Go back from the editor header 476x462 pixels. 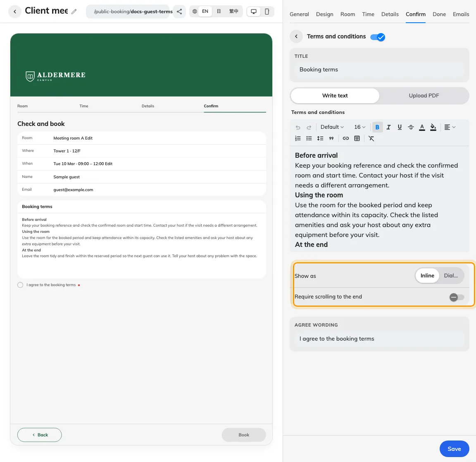15,12
